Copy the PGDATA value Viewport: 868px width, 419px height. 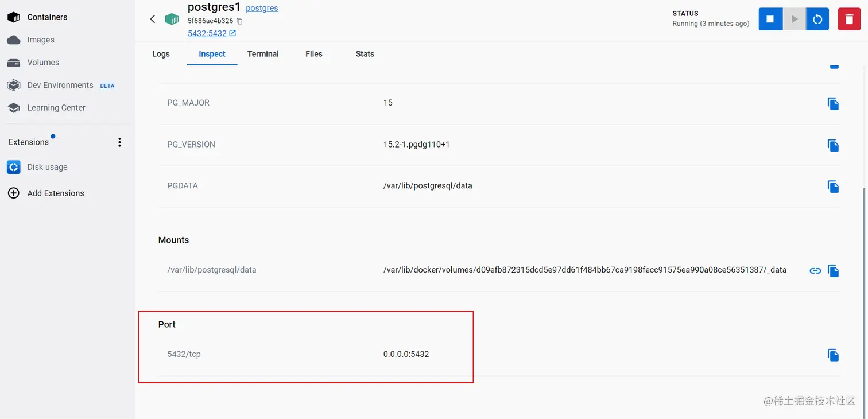coord(833,186)
